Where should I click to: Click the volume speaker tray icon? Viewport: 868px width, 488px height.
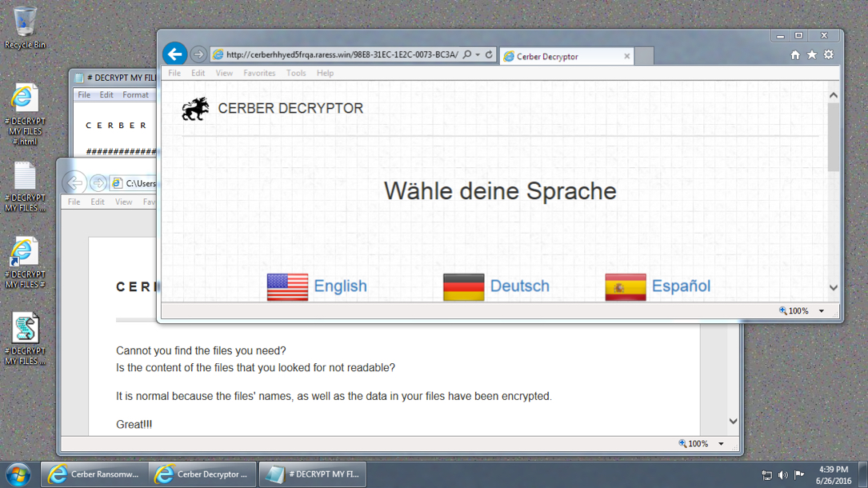tap(782, 475)
